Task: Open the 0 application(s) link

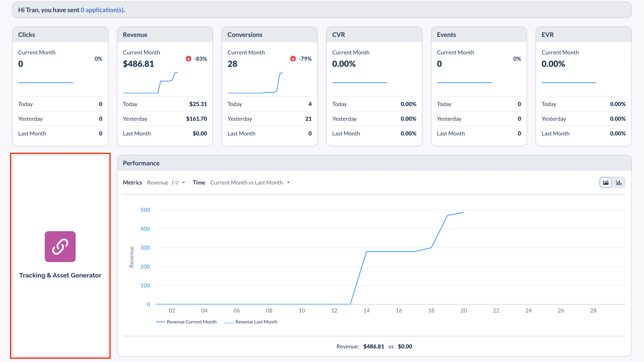Action: (102, 10)
